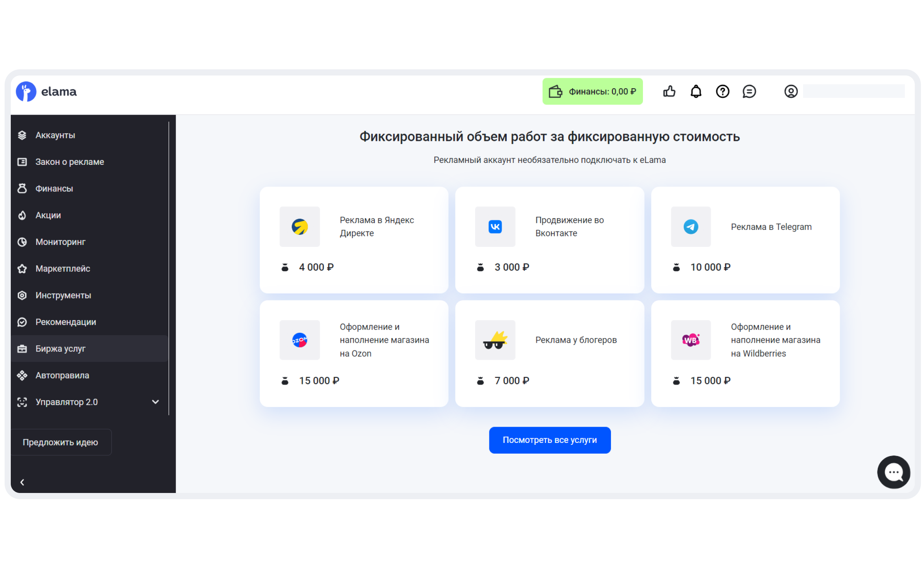Click the Telegram service icon

coord(691,227)
